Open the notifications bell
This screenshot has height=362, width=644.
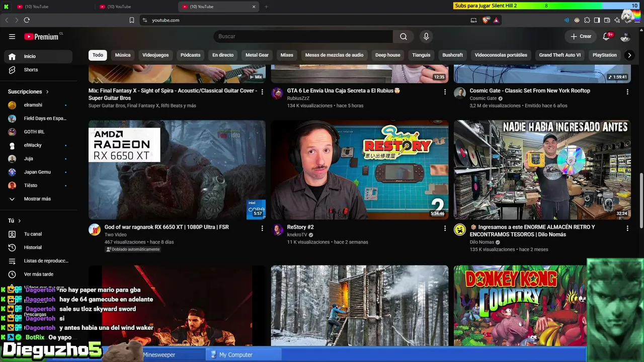607,37
